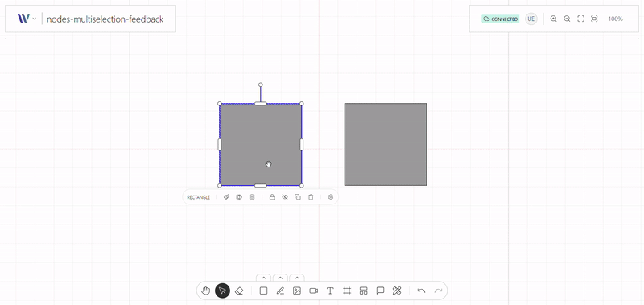
Task: Click the bottom-right corner resize handle
Action: coord(302,186)
